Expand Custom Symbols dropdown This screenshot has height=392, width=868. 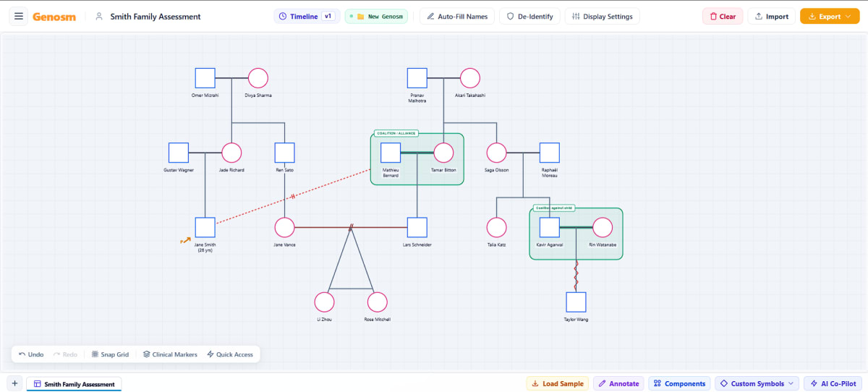757,383
